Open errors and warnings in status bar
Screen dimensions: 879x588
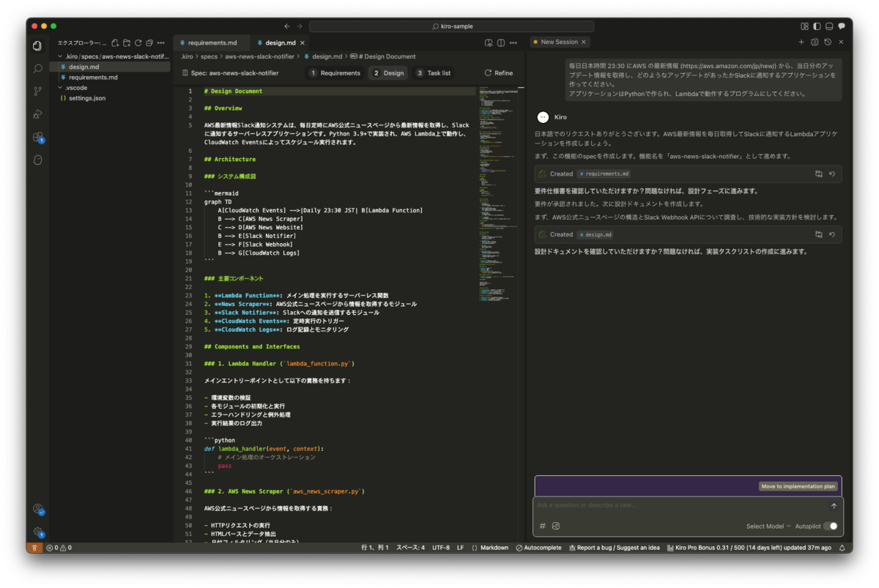59,548
